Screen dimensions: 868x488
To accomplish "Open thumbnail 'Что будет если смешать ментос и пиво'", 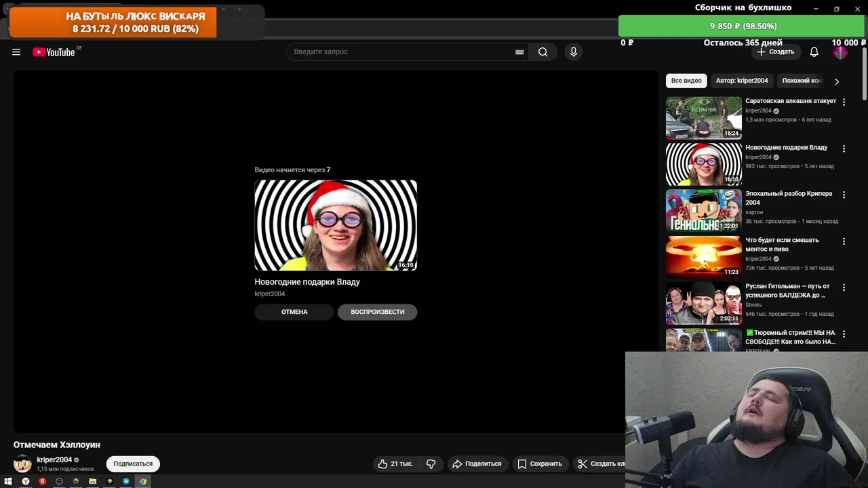I will 704,257.
